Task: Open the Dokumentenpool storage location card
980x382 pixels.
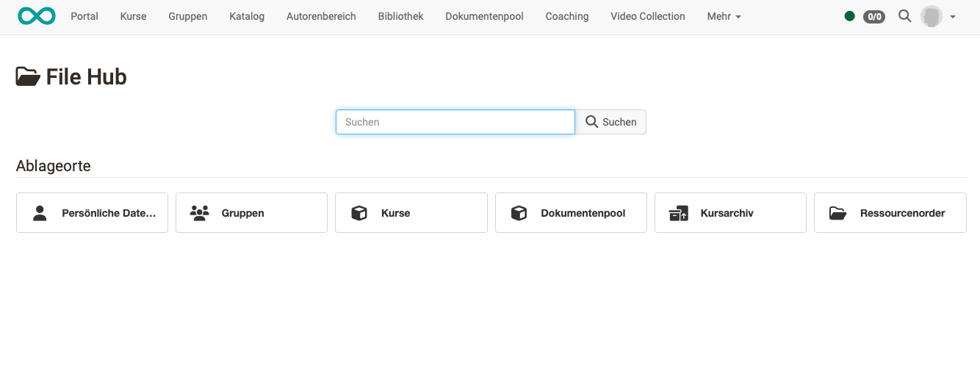Action: (x=571, y=213)
